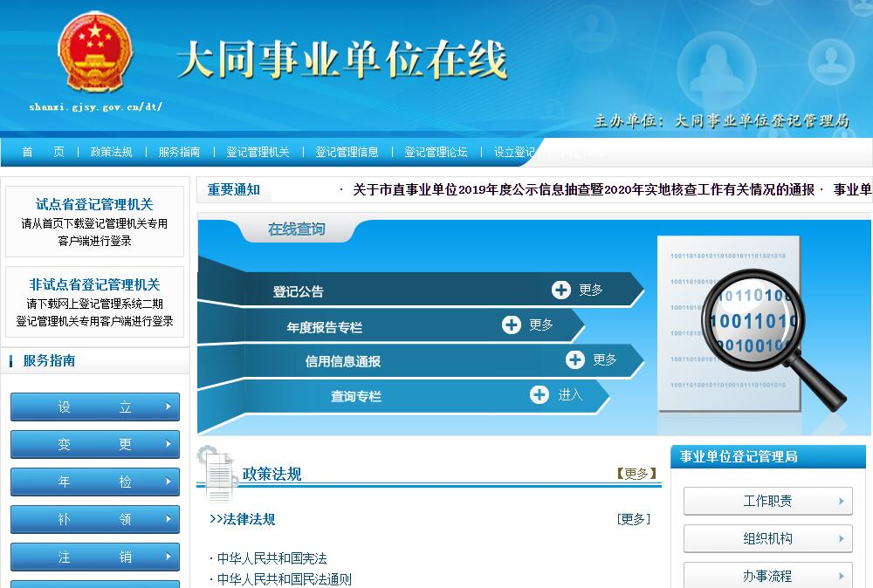
Task: Click [更多] beside the 法律法规 subheading
Action: pyautogui.click(x=634, y=519)
